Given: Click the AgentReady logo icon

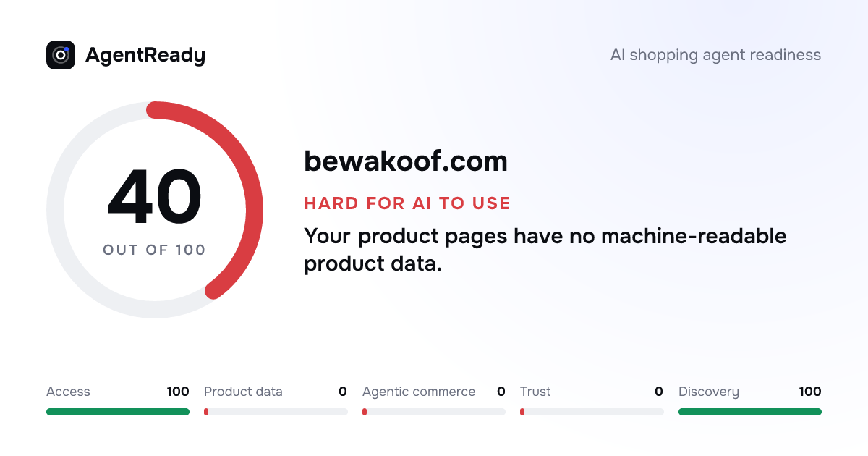Looking at the screenshot, I should click(x=61, y=55).
